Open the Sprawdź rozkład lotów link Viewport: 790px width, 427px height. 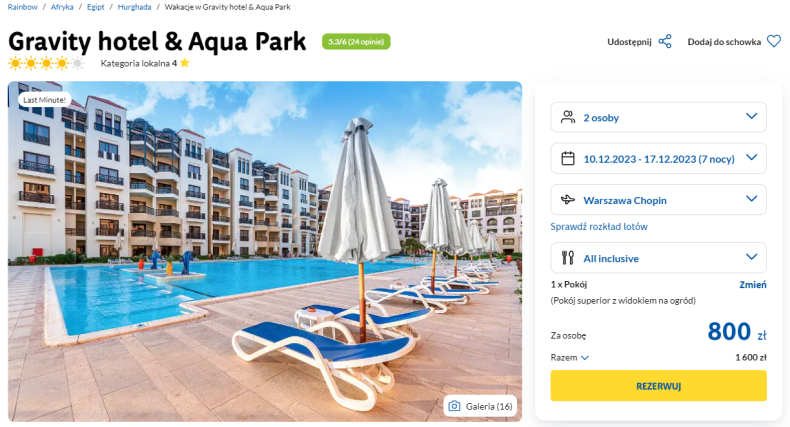pos(599,227)
